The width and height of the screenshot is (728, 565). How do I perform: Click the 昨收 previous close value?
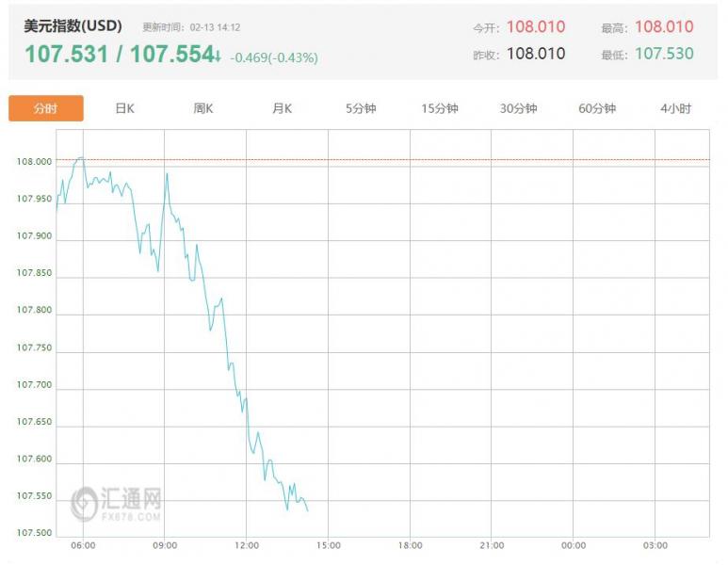click(536, 54)
